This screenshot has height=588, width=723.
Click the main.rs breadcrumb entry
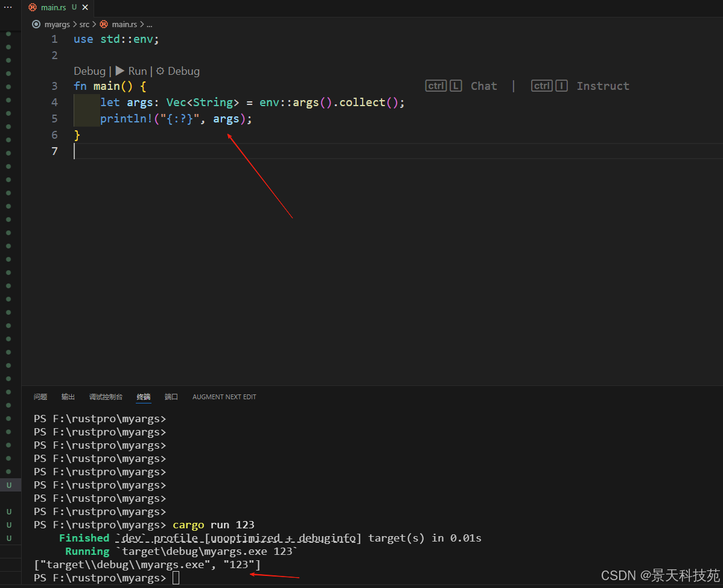pos(124,24)
